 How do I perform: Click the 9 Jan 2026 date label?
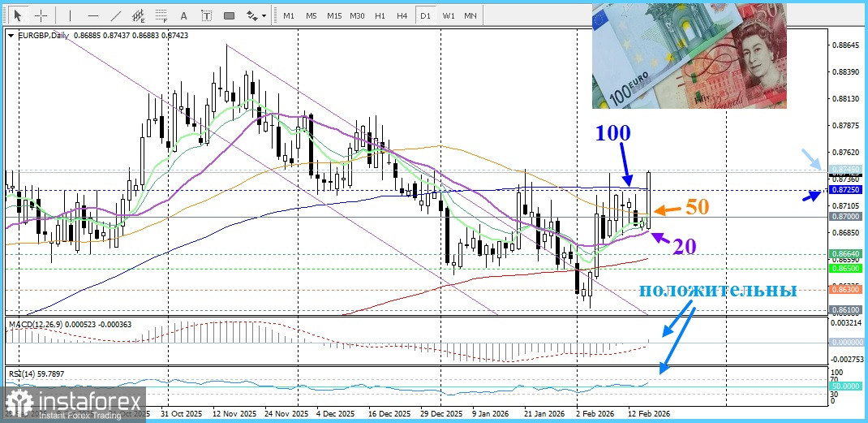click(491, 414)
